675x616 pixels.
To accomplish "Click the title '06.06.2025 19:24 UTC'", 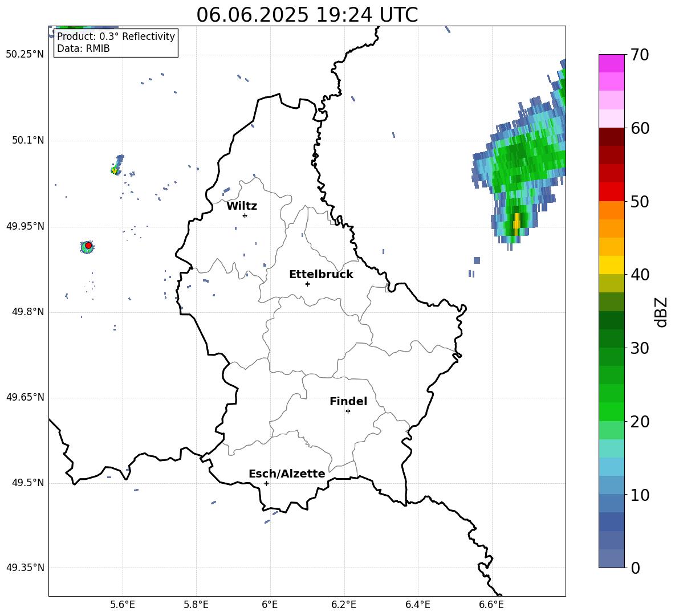I will point(307,15).
